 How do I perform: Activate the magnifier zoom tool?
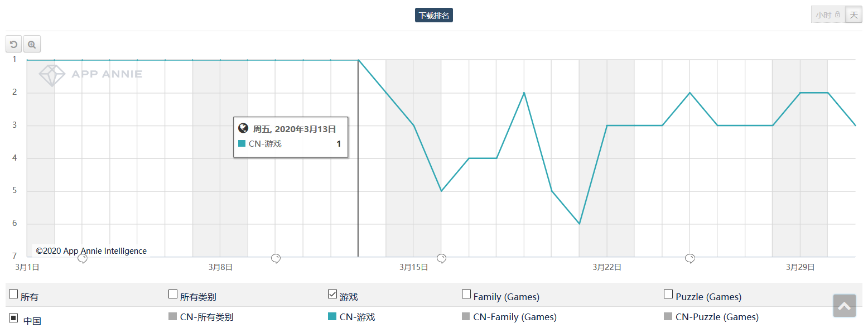32,44
